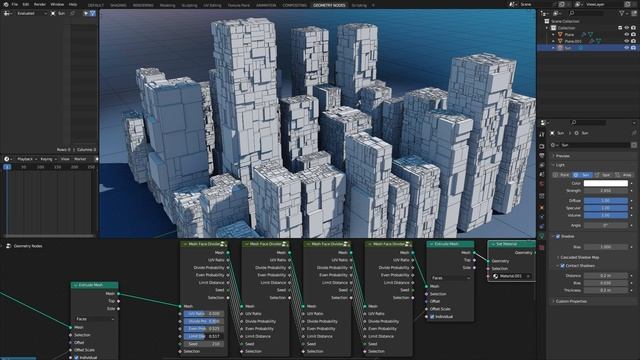Screen dimensions: 640x360
Task: Click Plane modifier wrench icon in outliner
Action: point(584,35)
